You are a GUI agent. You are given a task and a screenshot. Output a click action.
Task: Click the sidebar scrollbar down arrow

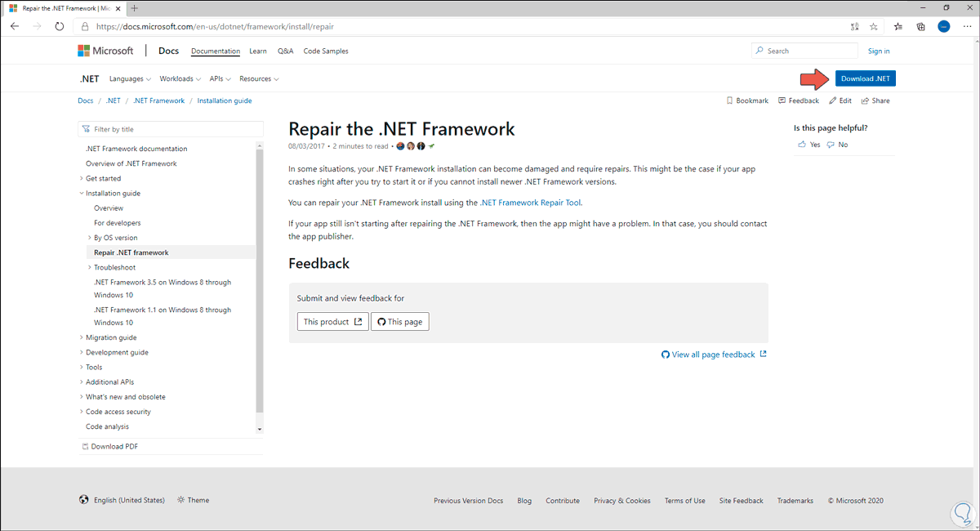260,429
